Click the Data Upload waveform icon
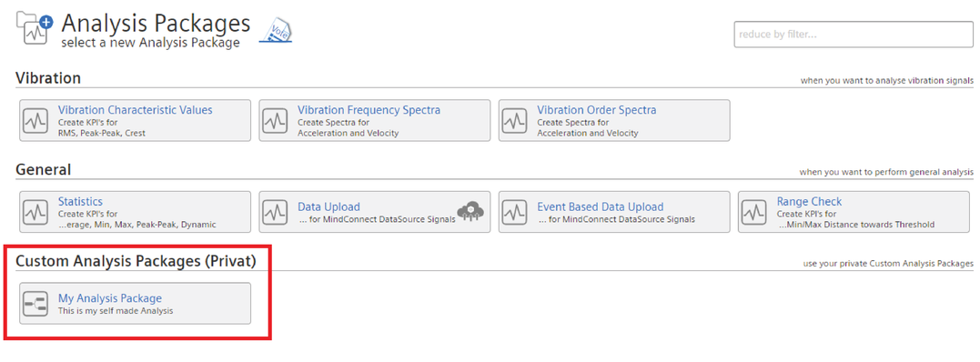The width and height of the screenshot is (980, 362). 275,212
